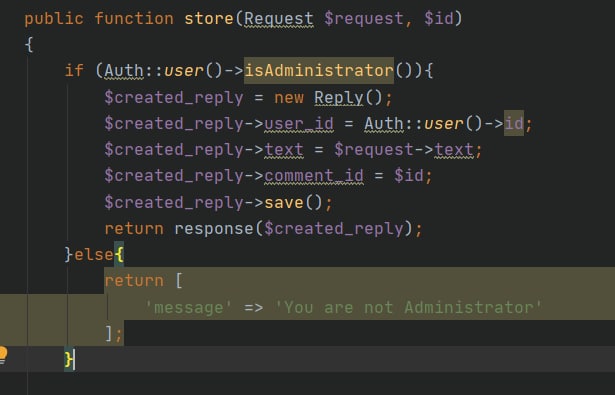
Task: Click the 'message' array key string
Action: [188, 307]
